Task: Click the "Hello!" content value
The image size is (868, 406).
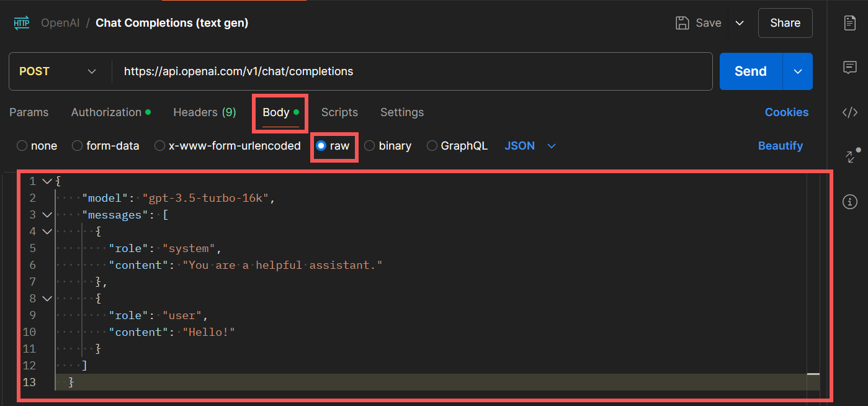Action: [x=209, y=332]
